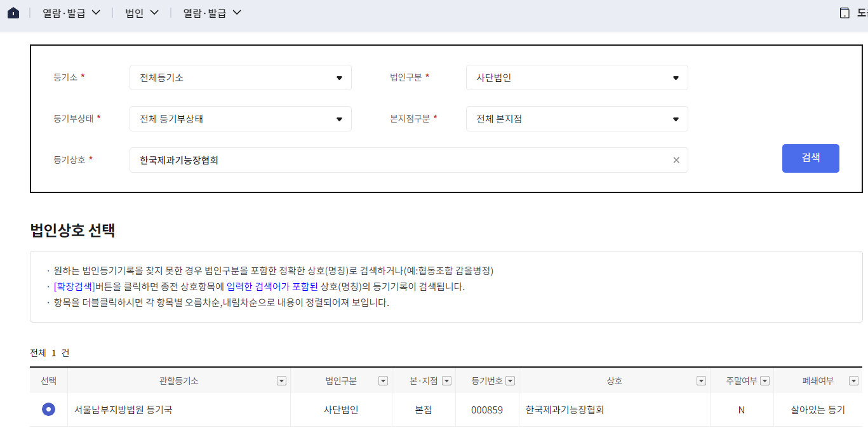This screenshot has width=868, height=428.
Task: Open the 폐쇄여부 column filter
Action: click(853, 381)
